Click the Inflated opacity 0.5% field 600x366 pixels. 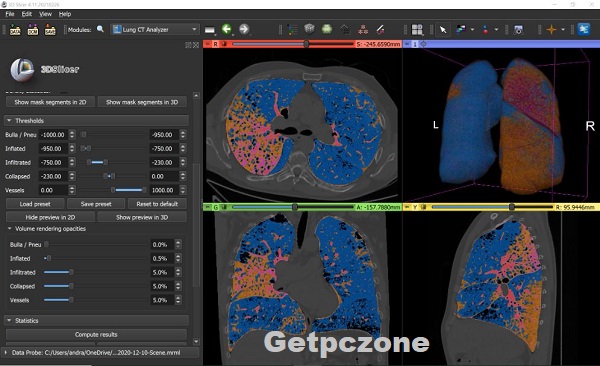click(162, 258)
